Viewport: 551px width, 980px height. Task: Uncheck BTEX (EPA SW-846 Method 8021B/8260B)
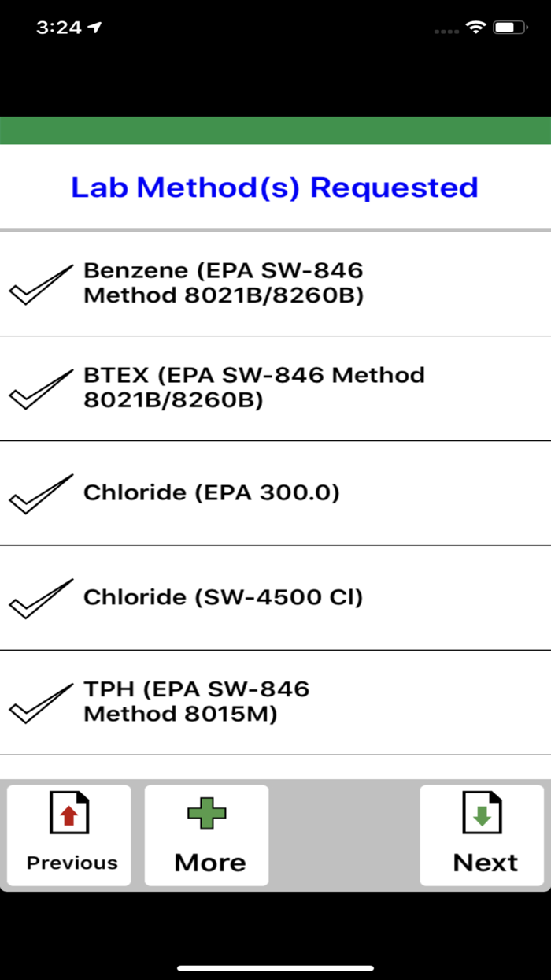coord(39,388)
